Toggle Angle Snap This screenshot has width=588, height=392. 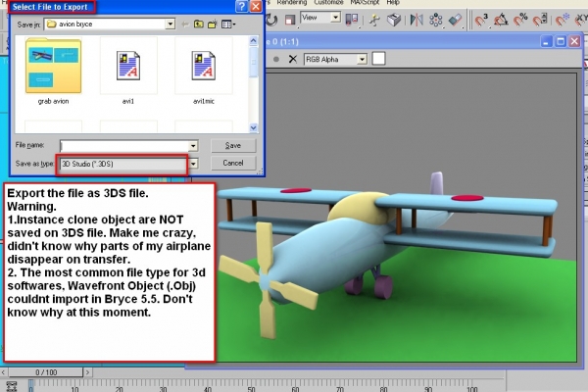pyautogui.click(x=501, y=20)
